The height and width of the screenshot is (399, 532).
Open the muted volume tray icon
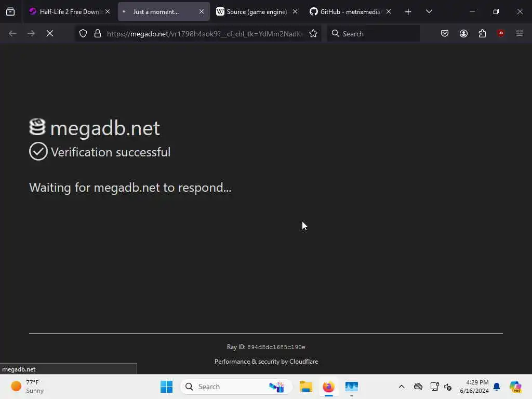click(448, 387)
